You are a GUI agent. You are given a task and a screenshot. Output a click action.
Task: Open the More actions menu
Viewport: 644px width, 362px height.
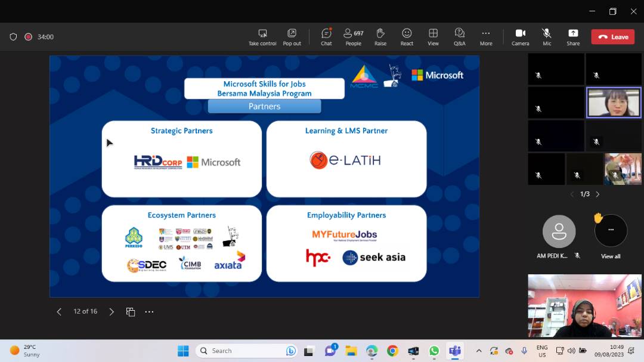point(486,37)
